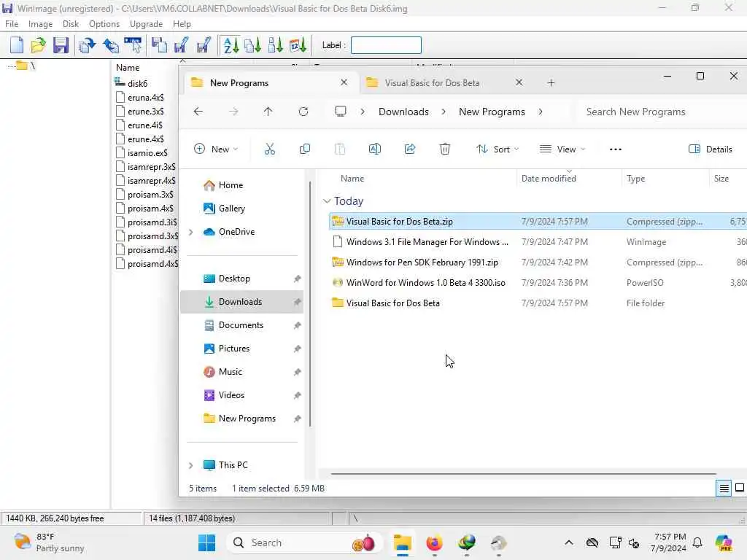Select the root folder in WinImage tree
The image size is (747, 560).
coord(25,66)
